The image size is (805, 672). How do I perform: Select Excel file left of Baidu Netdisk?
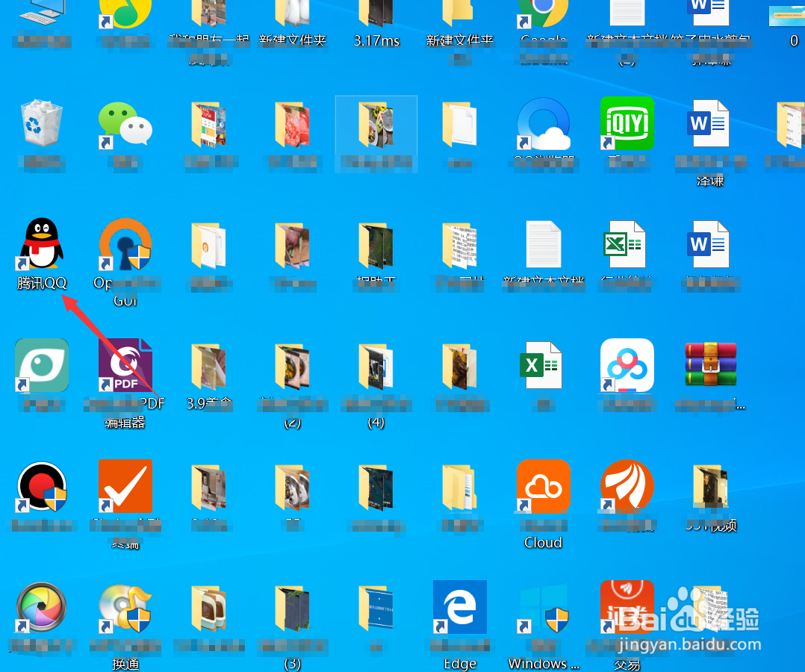pos(541,365)
